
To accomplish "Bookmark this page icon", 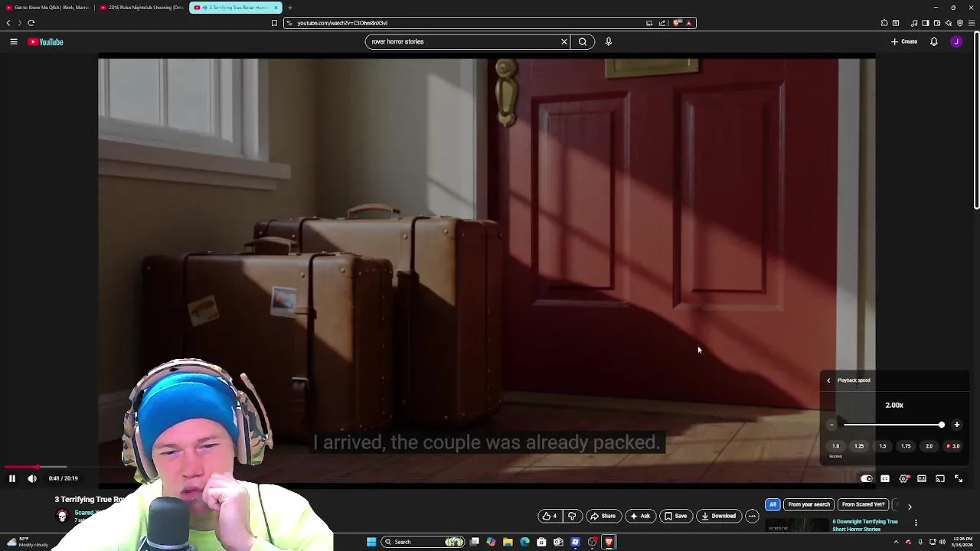I will tap(274, 23).
